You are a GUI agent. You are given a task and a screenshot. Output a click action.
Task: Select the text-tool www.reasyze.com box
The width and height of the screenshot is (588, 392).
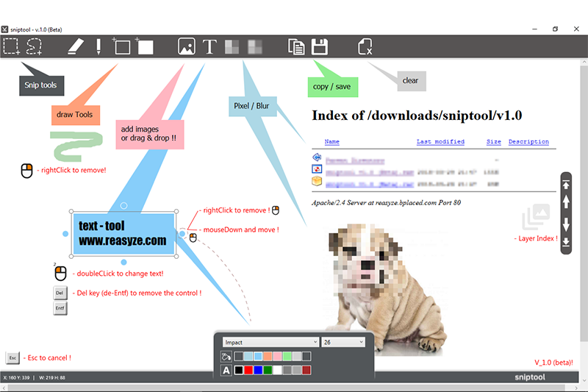coord(123,234)
